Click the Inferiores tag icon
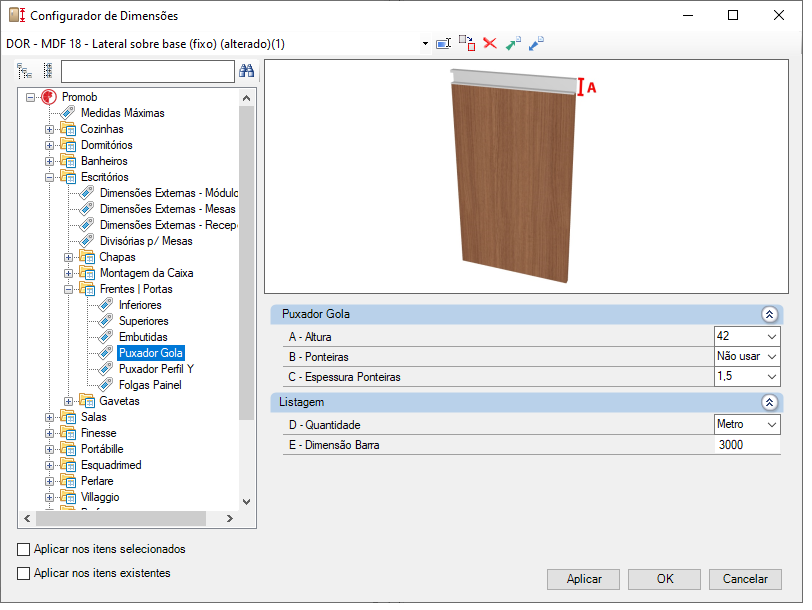Screen dimensions: 812x610 tap(106, 305)
